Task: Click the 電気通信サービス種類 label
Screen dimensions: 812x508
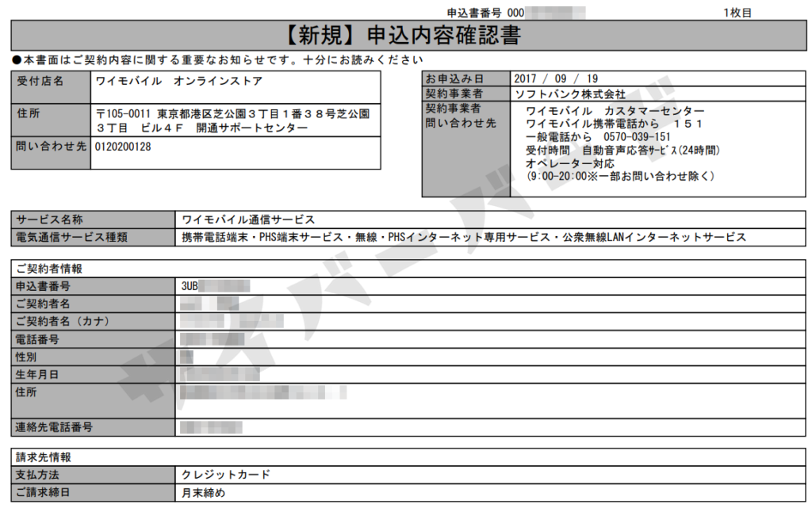Action: point(71,238)
